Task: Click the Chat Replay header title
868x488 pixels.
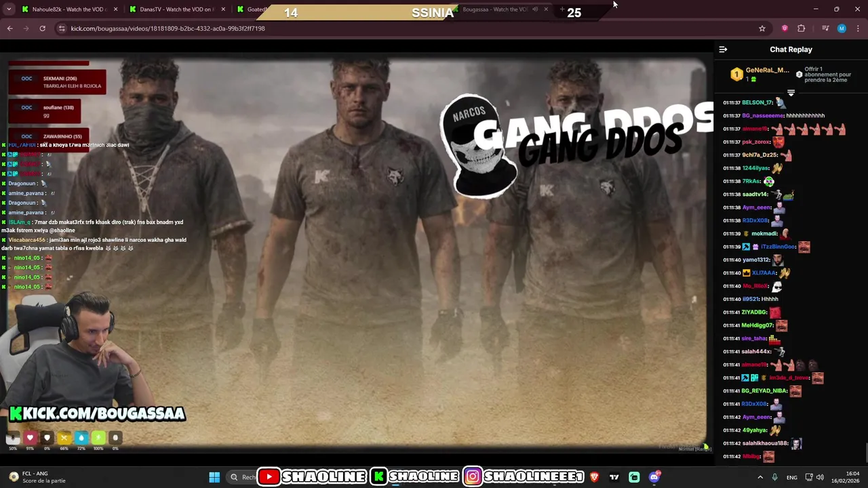Action: click(791, 49)
